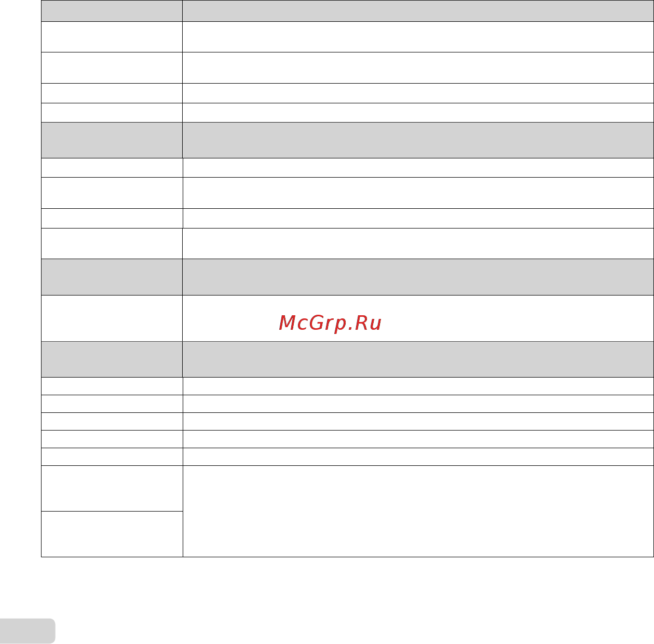Click the wide white cell containing the McGrp.Ru watermark
The width and height of the screenshot is (654, 644).
[x=418, y=318]
